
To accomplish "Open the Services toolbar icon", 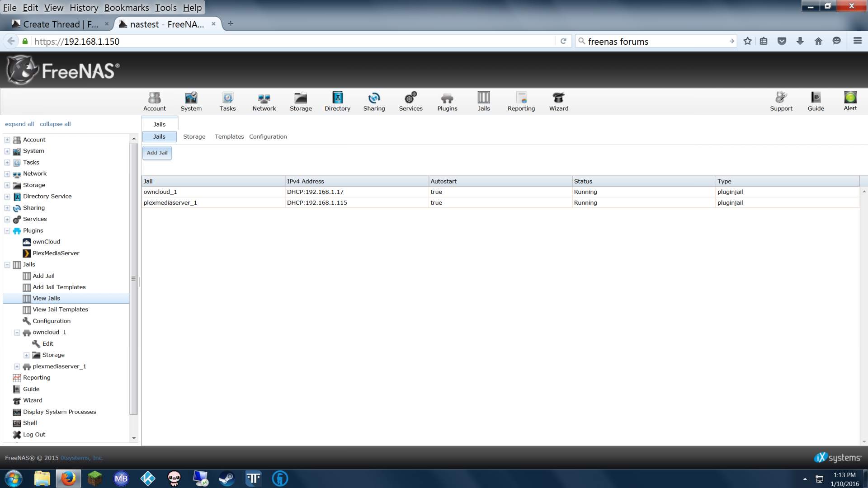I will [x=410, y=102].
